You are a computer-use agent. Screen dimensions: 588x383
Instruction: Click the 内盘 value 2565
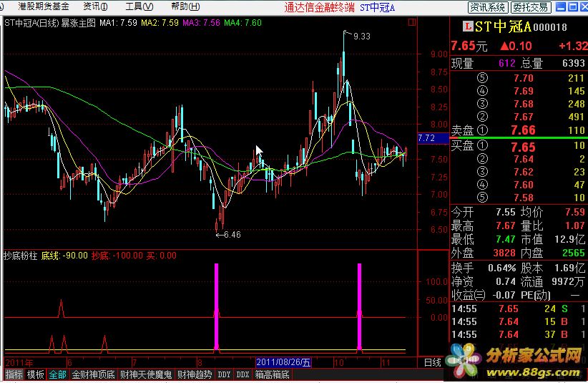click(574, 253)
